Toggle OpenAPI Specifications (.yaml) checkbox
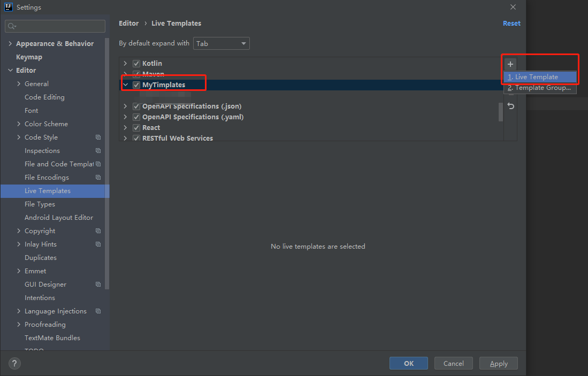 (x=136, y=117)
